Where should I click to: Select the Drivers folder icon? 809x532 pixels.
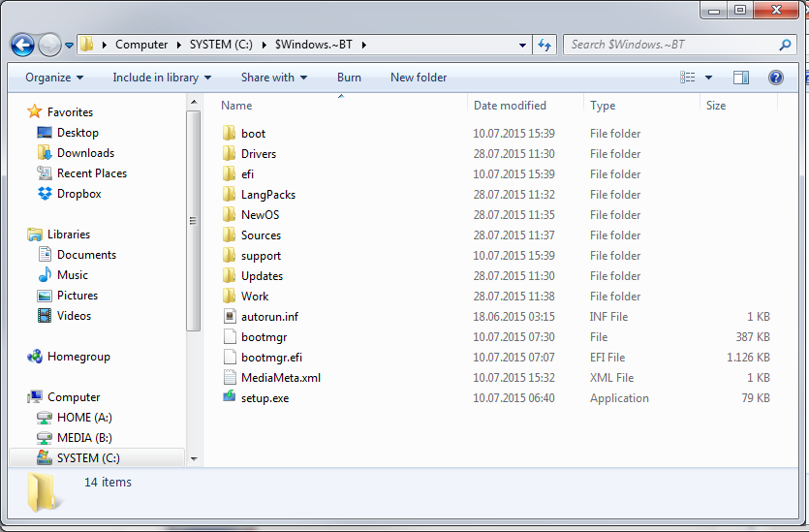(x=229, y=154)
